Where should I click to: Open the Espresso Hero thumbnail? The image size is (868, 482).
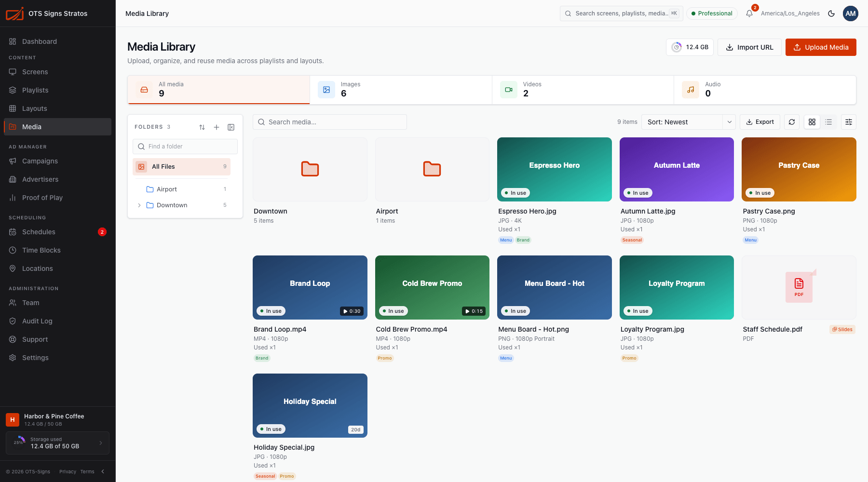pyautogui.click(x=555, y=169)
